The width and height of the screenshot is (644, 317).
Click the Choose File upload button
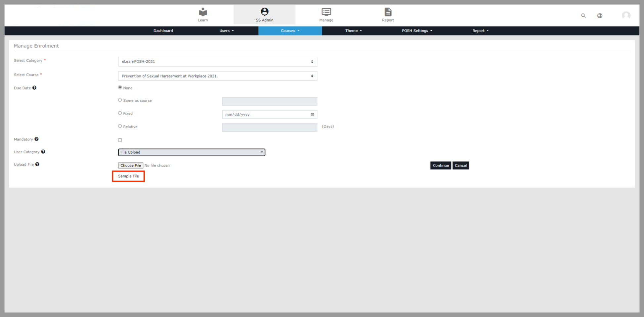point(131,165)
